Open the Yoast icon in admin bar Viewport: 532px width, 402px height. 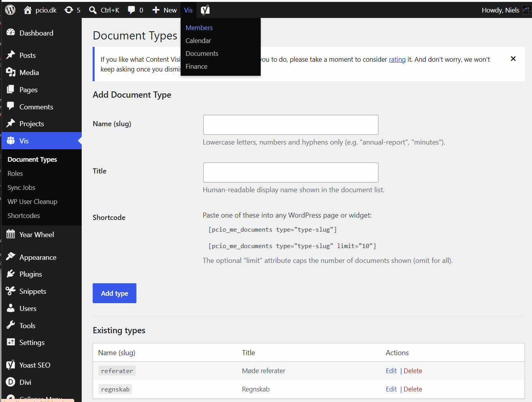(x=205, y=10)
